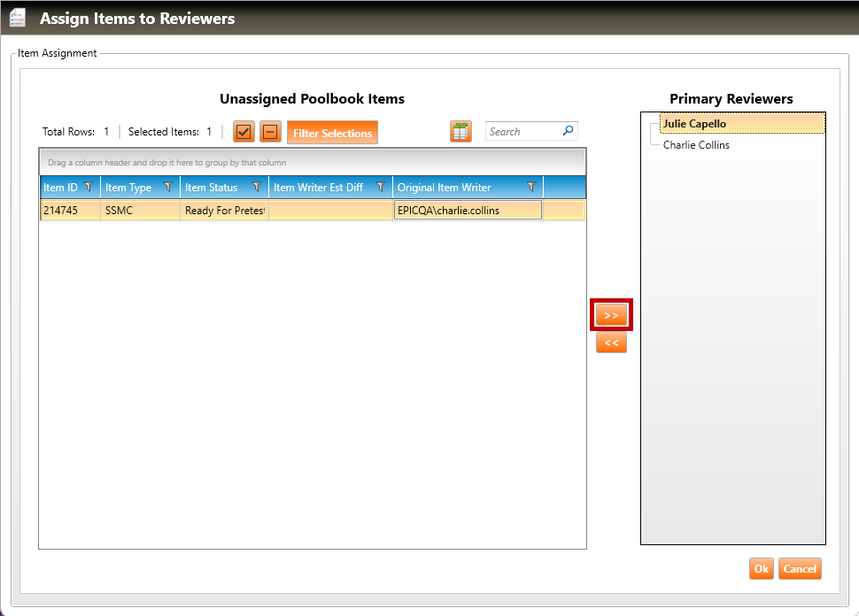
Task: Click the export to spreadsheet icon
Action: [460, 132]
